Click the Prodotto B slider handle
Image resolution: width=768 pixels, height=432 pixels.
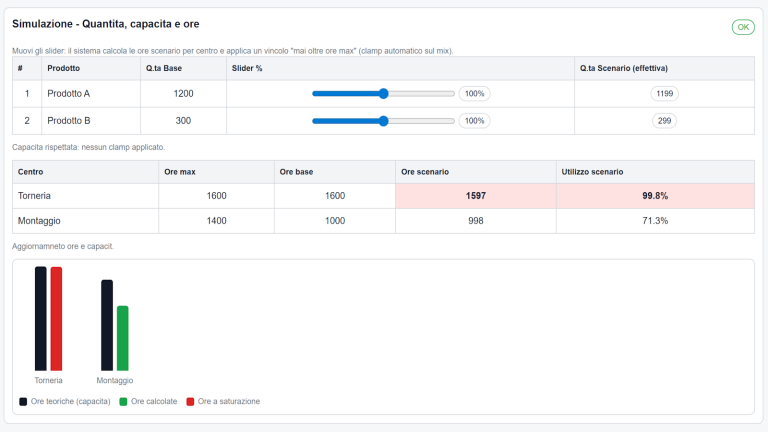pos(383,120)
